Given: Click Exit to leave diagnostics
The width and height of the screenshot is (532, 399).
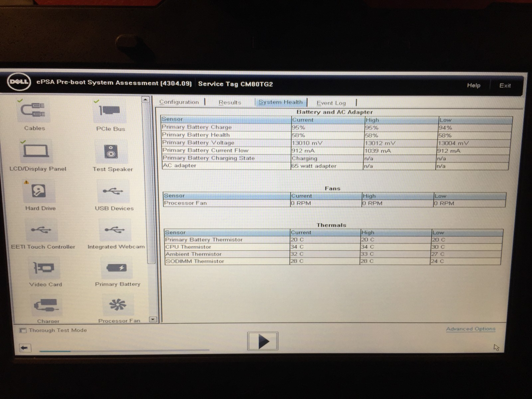Looking at the screenshot, I should pos(505,85).
